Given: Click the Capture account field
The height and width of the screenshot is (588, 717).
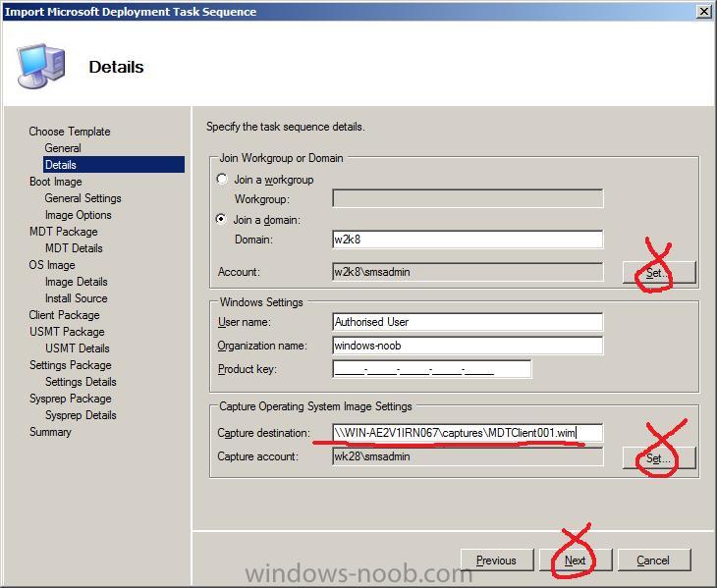Looking at the screenshot, I should pos(468,456).
